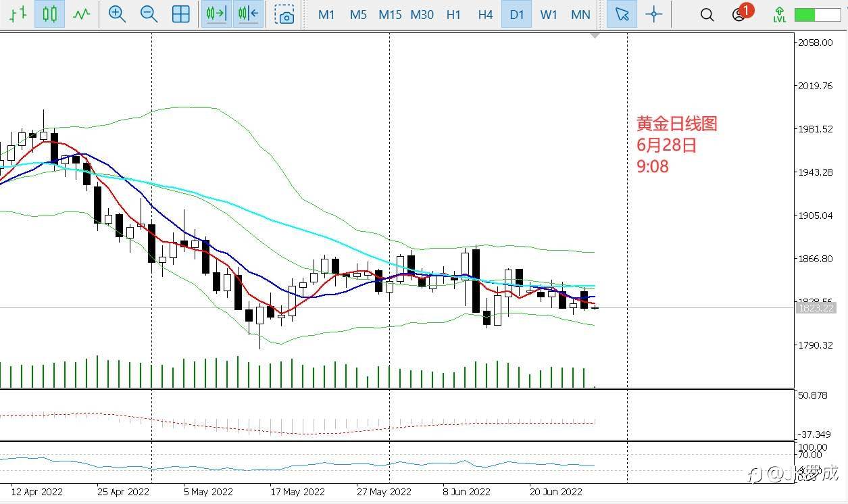Switch to M15 timeframe

390,14
